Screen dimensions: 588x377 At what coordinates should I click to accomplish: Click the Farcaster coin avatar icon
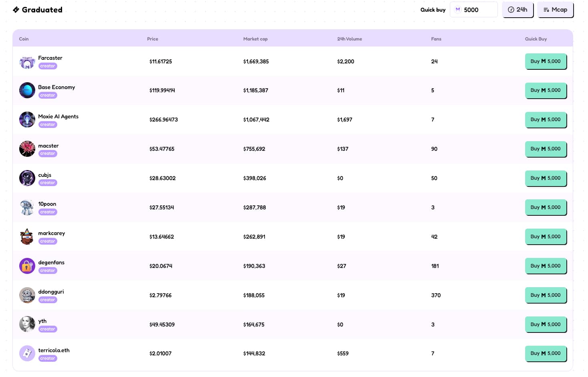[x=27, y=62]
